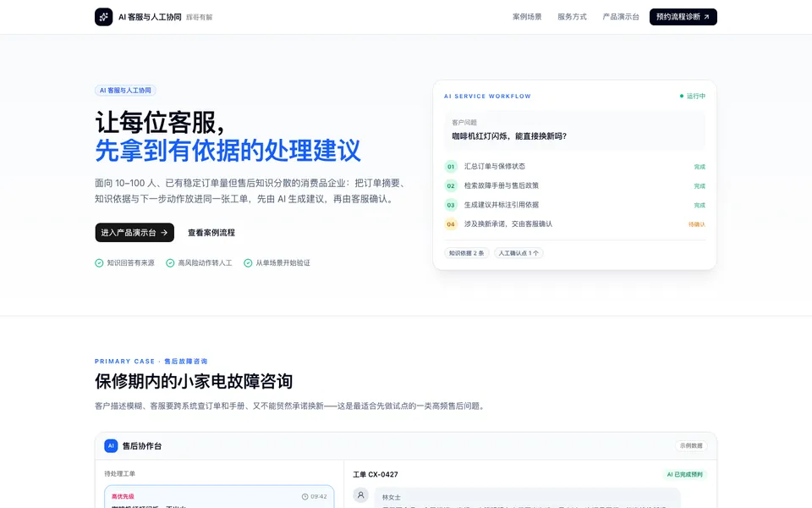Click clock icon next to 09:42
Screen dimensions: 812x508
point(305,497)
